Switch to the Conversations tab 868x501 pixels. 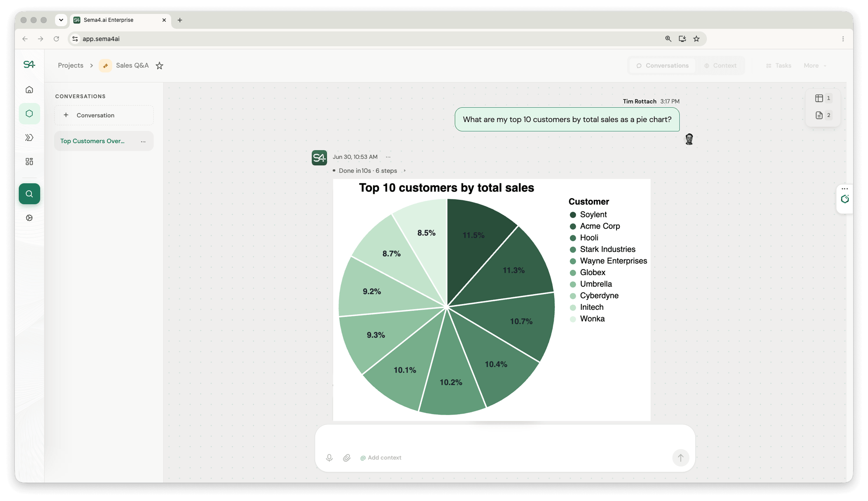662,65
